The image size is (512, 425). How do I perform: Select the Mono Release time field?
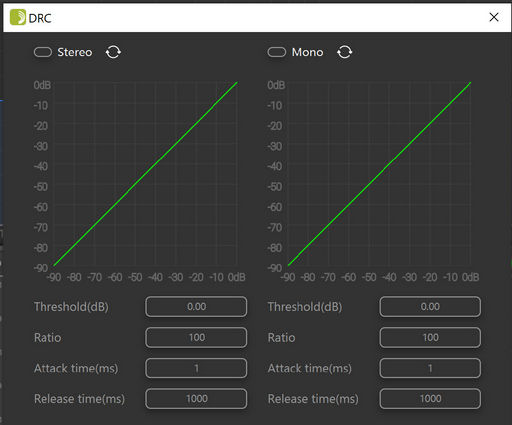[430, 399]
